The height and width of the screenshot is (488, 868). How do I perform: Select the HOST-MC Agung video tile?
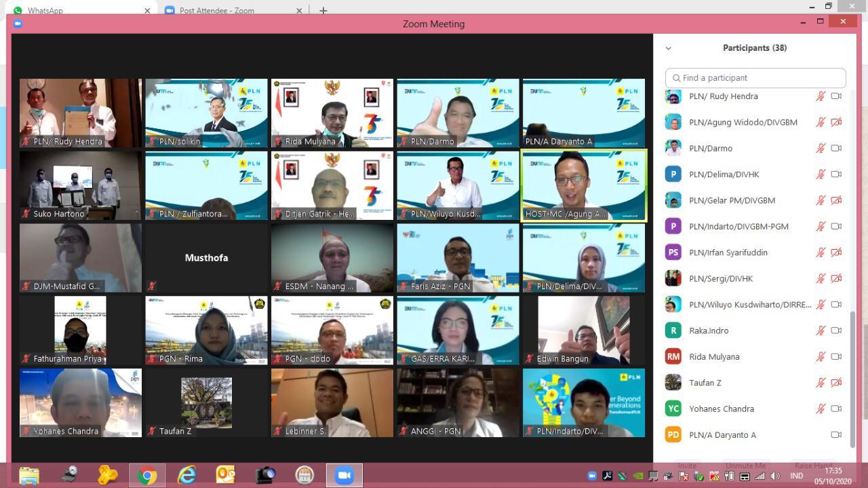click(x=583, y=185)
